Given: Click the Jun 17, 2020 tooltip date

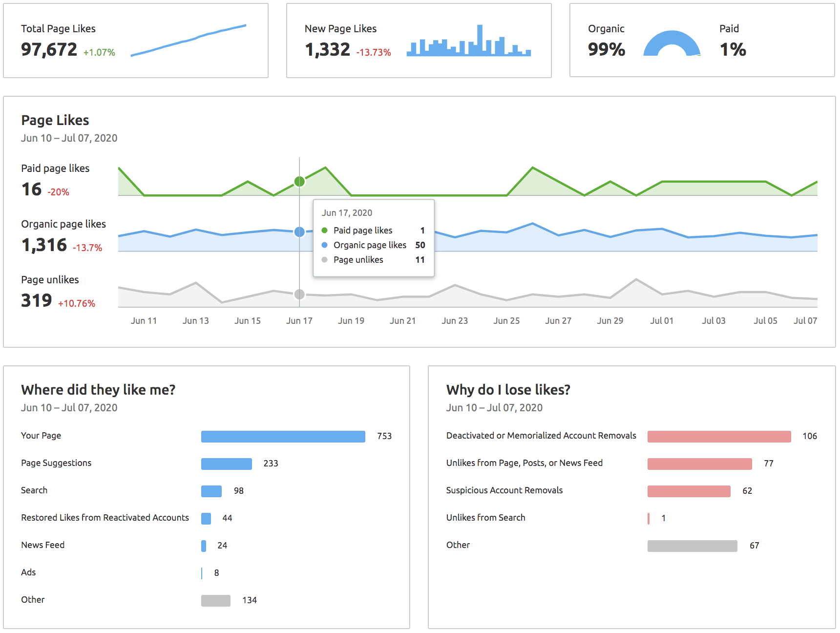Looking at the screenshot, I should pyautogui.click(x=347, y=213).
